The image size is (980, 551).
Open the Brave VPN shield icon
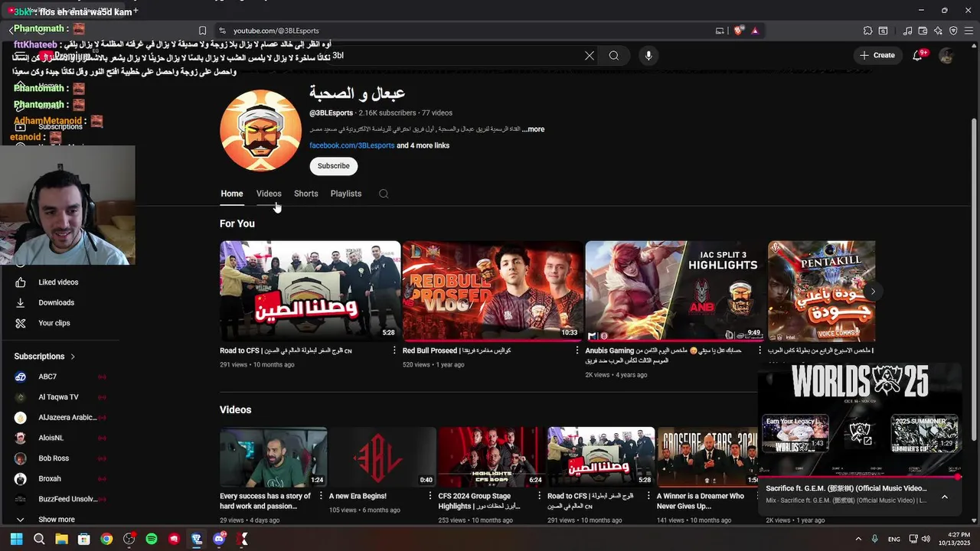pyautogui.click(x=953, y=31)
